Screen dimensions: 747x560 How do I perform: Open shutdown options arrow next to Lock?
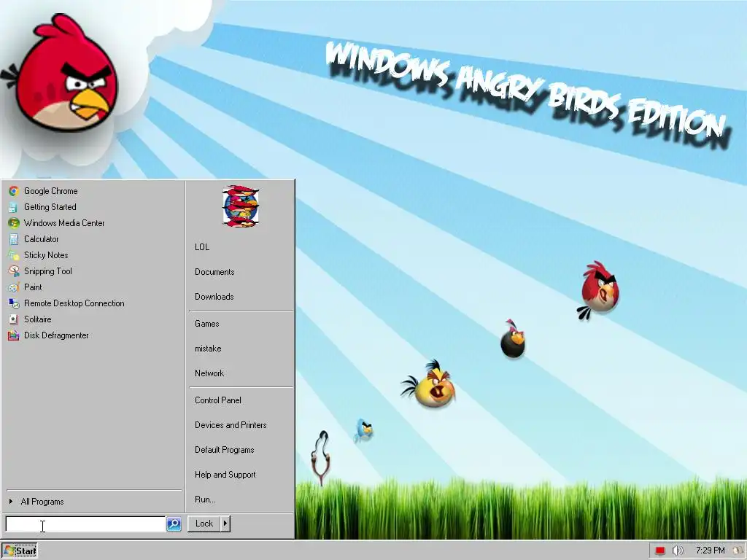point(225,524)
